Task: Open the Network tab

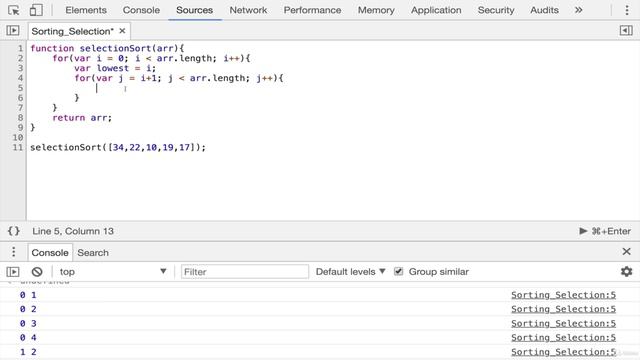Action: tap(248, 10)
